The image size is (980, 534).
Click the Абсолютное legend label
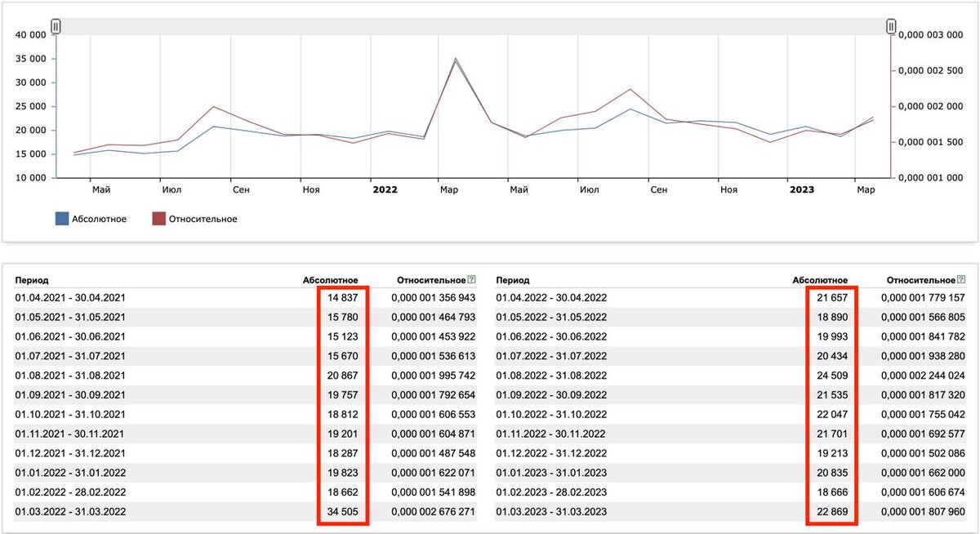(100, 219)
